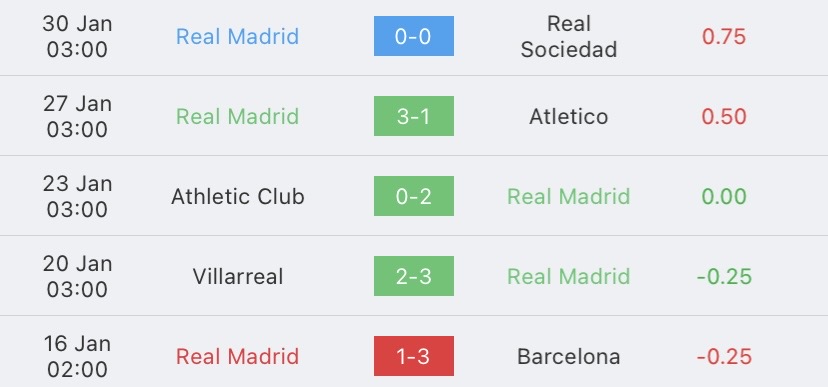Open the Athletic Club team link
Screen dimensions: 828x387
238,196
